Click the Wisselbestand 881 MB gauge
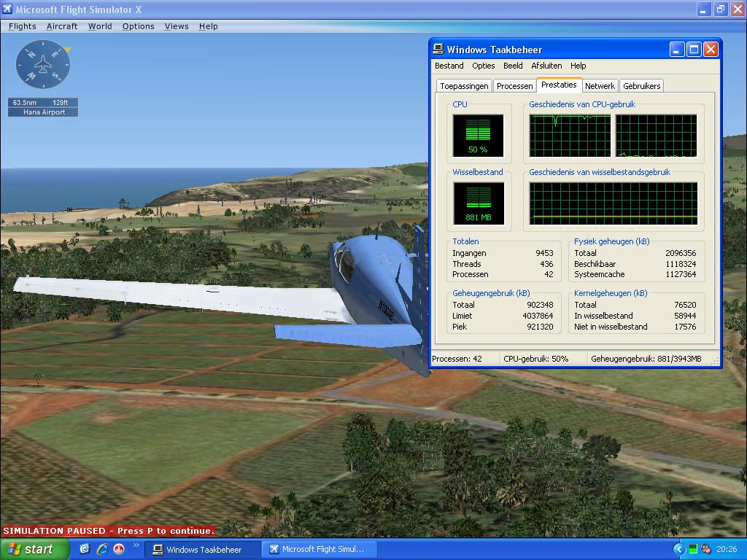Image resolution: width=747 pixels, height=560 pixels. click(x=479, y=203)
